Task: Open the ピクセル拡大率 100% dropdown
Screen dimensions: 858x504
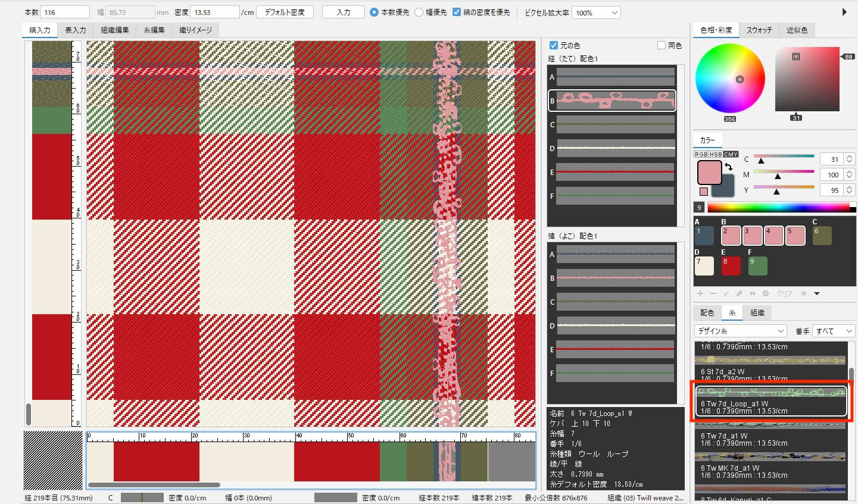Action: [596, 12]
